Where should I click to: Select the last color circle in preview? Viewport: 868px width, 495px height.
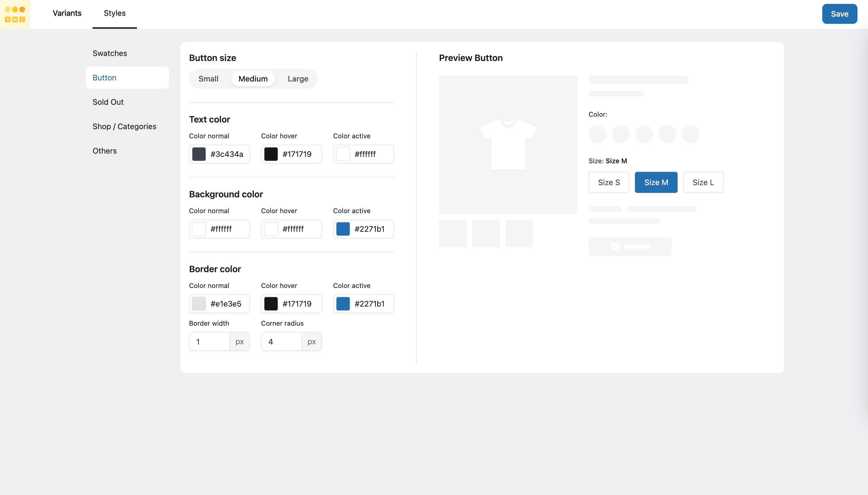(691, 134)
